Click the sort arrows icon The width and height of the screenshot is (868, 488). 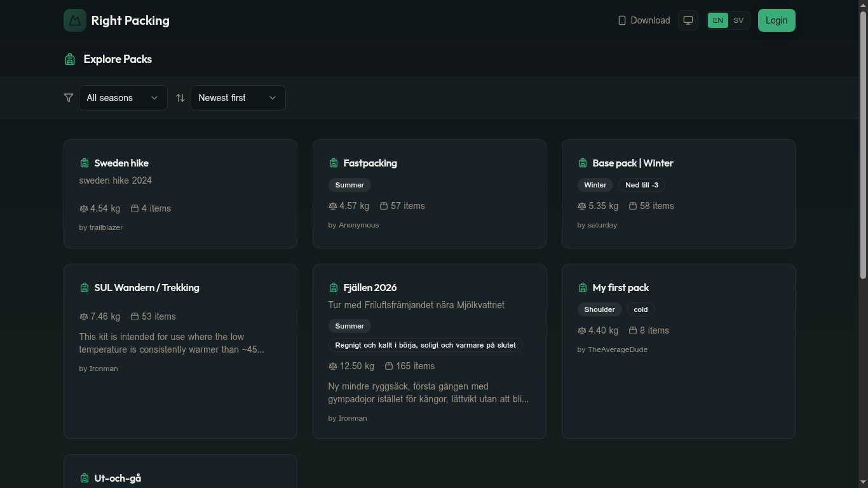point(180,98)
